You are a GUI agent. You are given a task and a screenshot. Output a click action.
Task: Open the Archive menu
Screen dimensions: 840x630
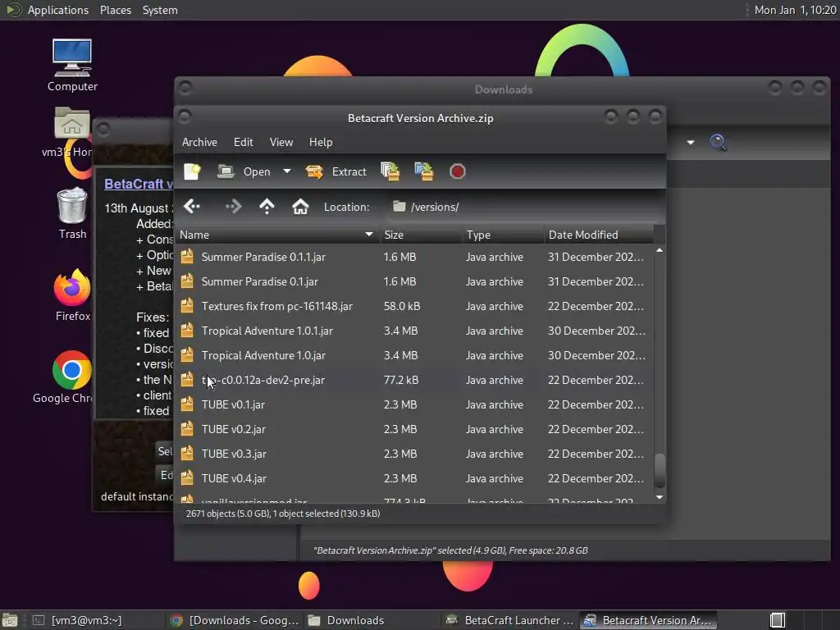click(x=199, y=142)
